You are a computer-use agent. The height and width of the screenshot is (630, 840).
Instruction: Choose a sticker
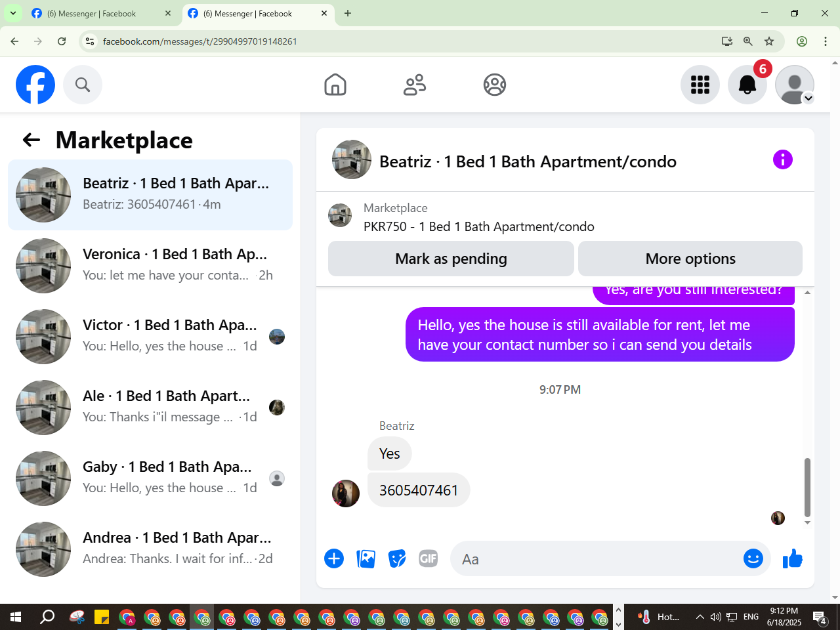pyautogui.click(x=397, y=558)
